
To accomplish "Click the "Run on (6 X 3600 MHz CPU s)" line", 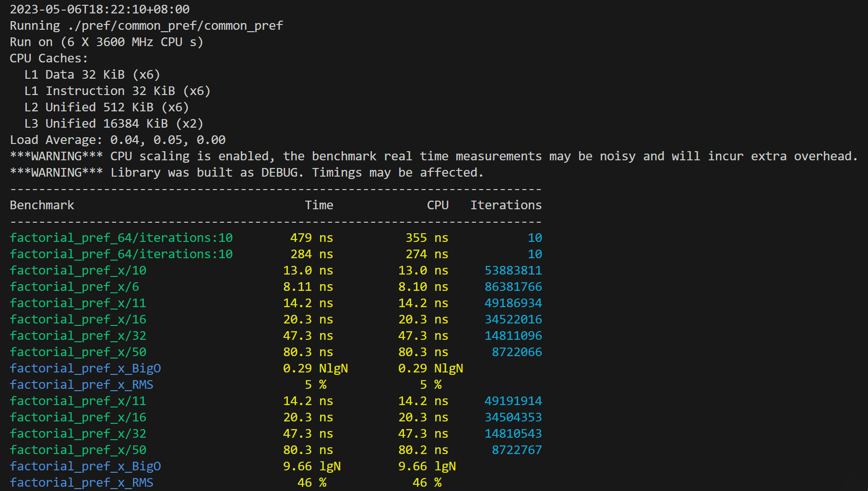I will (107, 42).
